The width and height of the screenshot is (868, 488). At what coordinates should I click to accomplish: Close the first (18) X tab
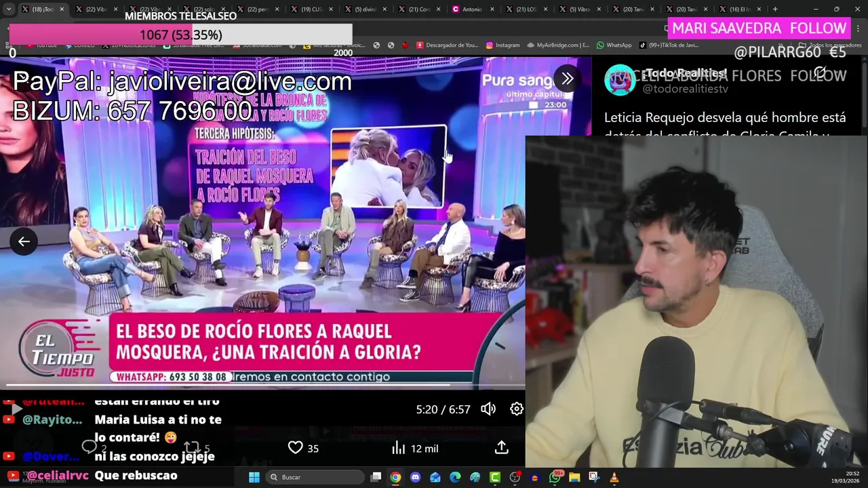click(62, 9)
